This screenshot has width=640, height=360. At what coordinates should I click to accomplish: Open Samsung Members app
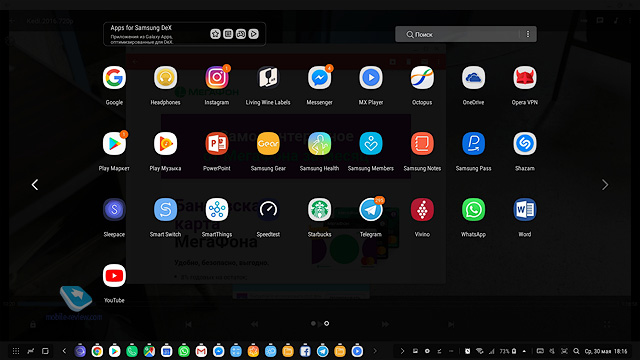(371, 144)
